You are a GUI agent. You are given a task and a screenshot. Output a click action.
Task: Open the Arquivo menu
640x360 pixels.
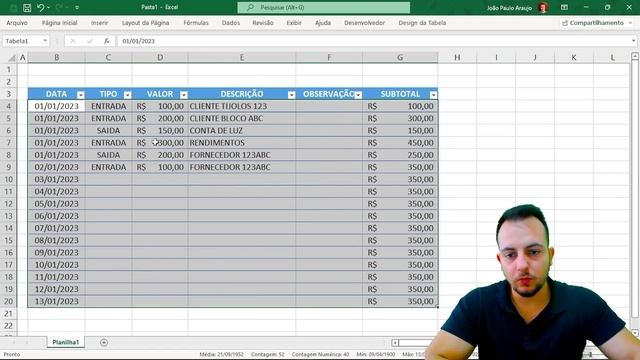(x=17, y=23)
